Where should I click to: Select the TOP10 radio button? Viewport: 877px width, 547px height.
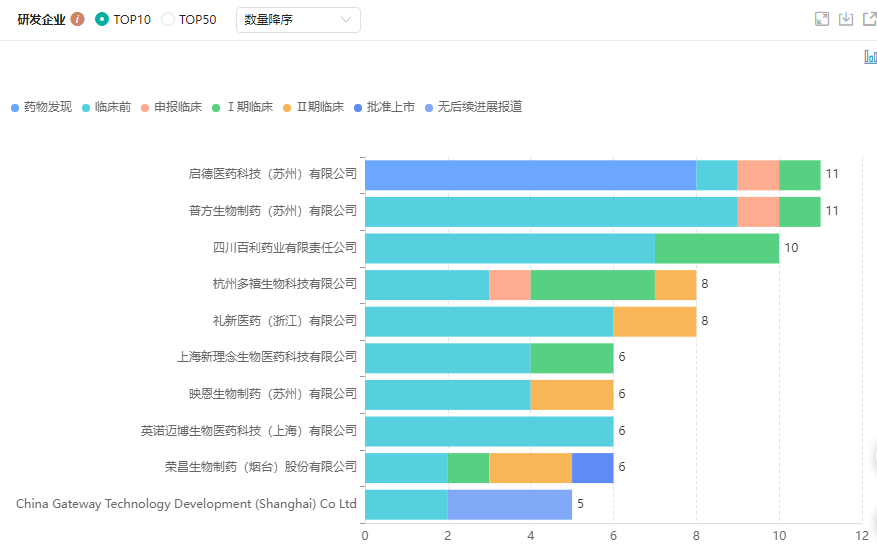(x=102, y=19)
